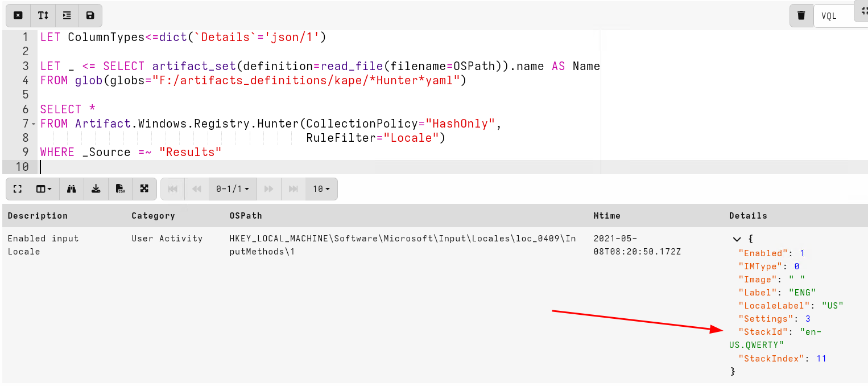The height and width of the screenshot is (386, 868).
Task: Collapse the Details JSON via the chevron
Action: [737, 239]
